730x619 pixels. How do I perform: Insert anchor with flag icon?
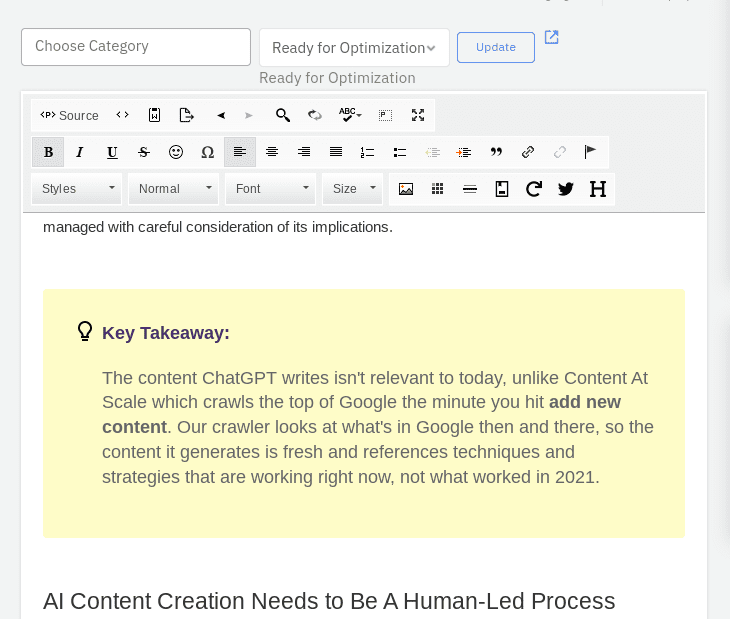click(590, 152)
